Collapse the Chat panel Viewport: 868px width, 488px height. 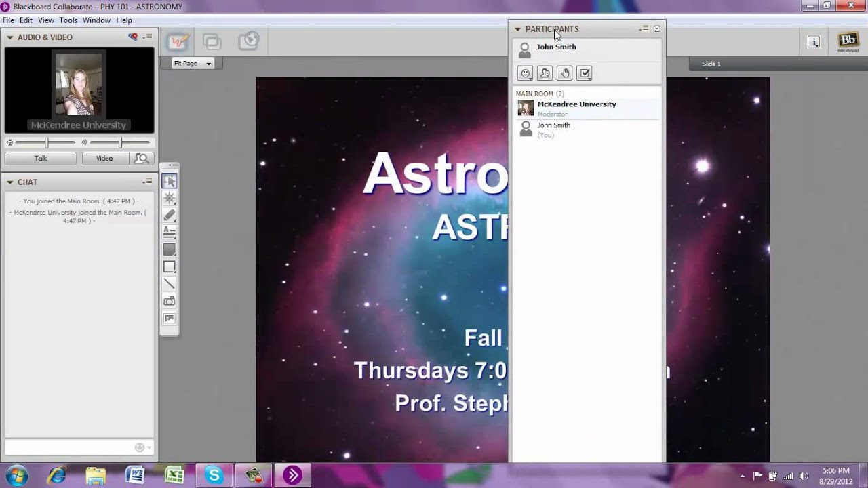(10, 182)
